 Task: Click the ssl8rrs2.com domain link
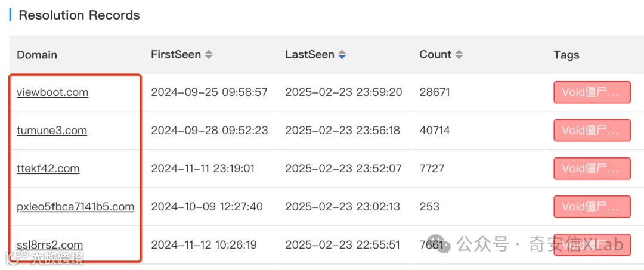(x=50, y=245)
